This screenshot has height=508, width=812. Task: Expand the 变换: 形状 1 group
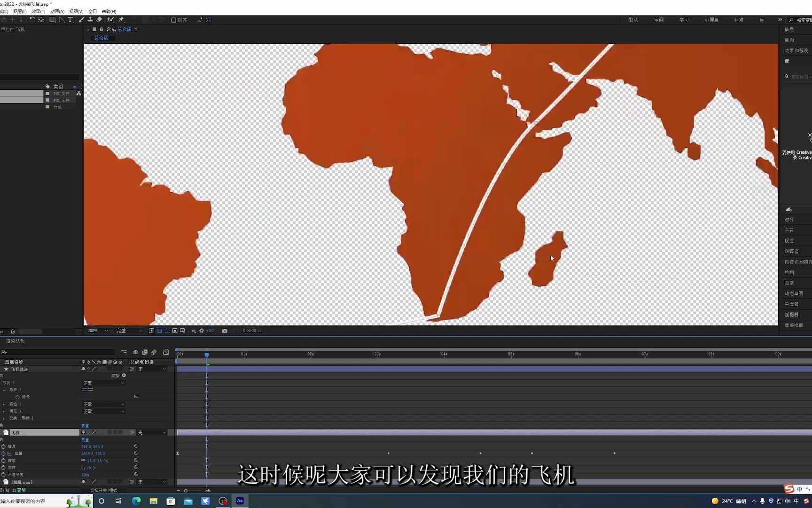pos(4,418)
